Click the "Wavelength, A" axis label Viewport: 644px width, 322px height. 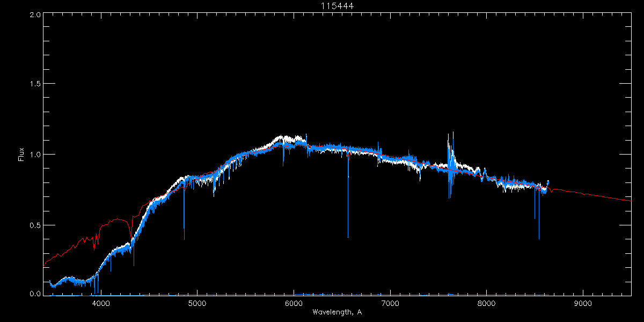point(336,312)
